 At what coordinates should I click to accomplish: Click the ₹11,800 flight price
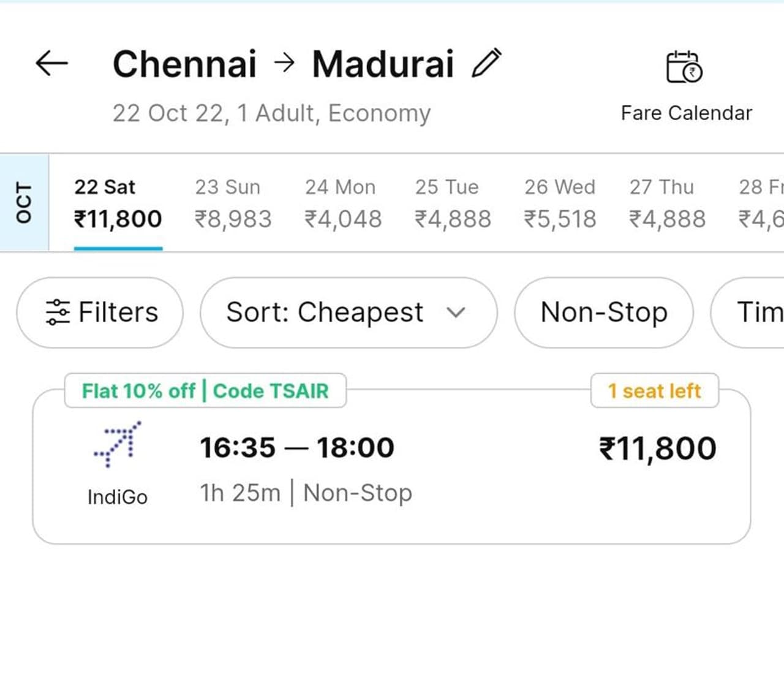(x=657, y=449)
